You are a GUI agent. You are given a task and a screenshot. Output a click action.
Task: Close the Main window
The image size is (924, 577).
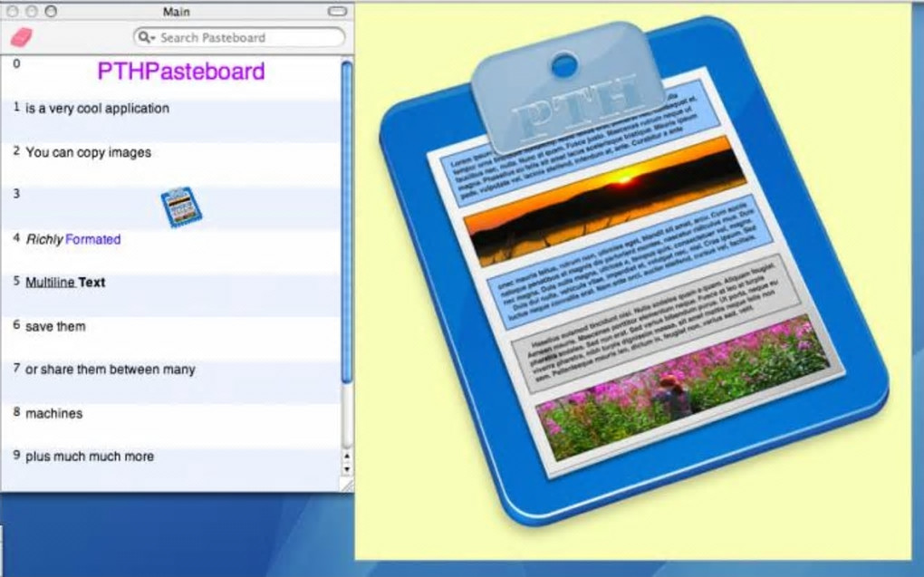tap(13, 11)
